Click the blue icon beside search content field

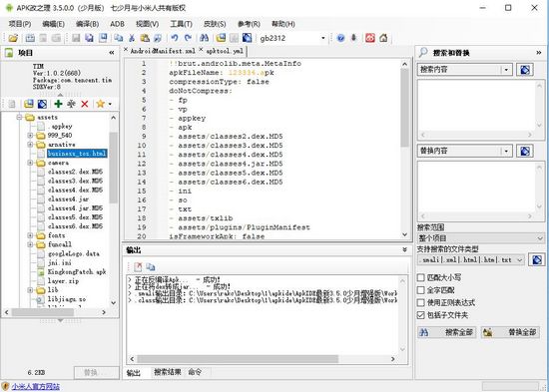pyautogui.click(x=525, y=70)
